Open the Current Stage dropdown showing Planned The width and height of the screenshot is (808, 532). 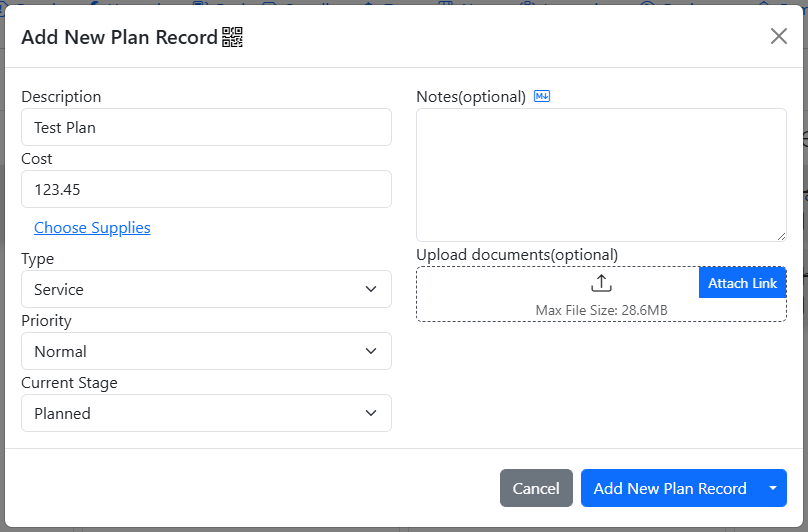206,413
